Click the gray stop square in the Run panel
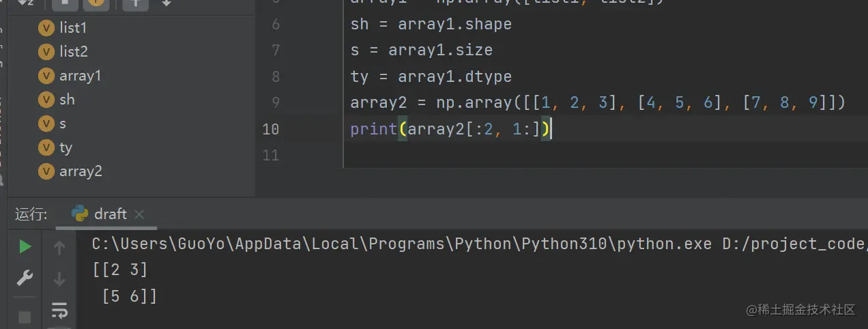This screenshot has height=329, width=868. 25,317
